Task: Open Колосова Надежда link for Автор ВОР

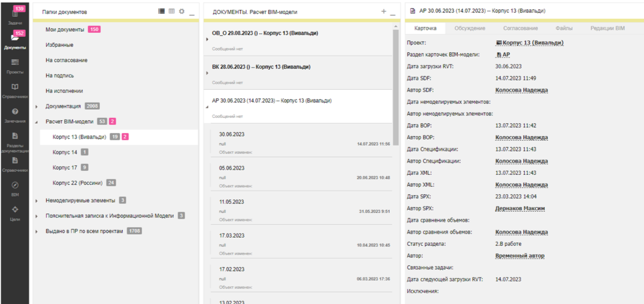Action: click(x=522, y=137)
